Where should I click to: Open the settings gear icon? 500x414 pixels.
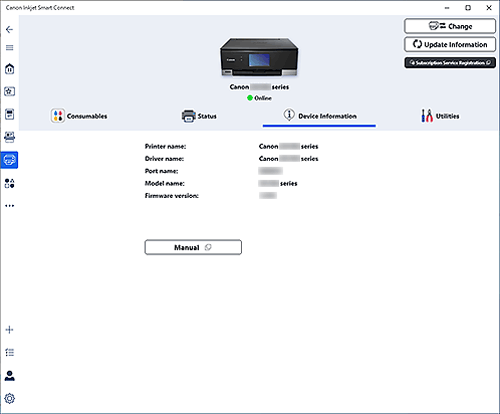(x=9, y=398)
